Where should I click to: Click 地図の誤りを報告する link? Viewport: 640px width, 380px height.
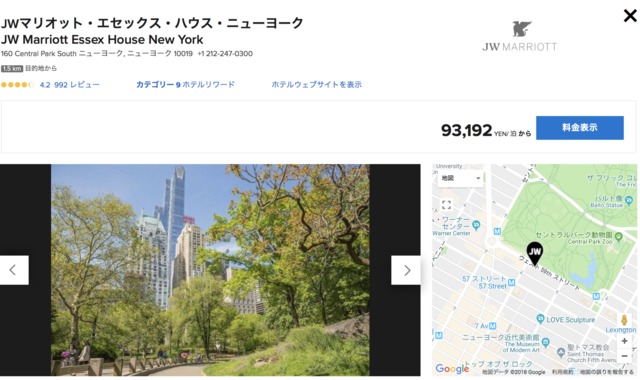pyautogui.click(x=607, y=372)
